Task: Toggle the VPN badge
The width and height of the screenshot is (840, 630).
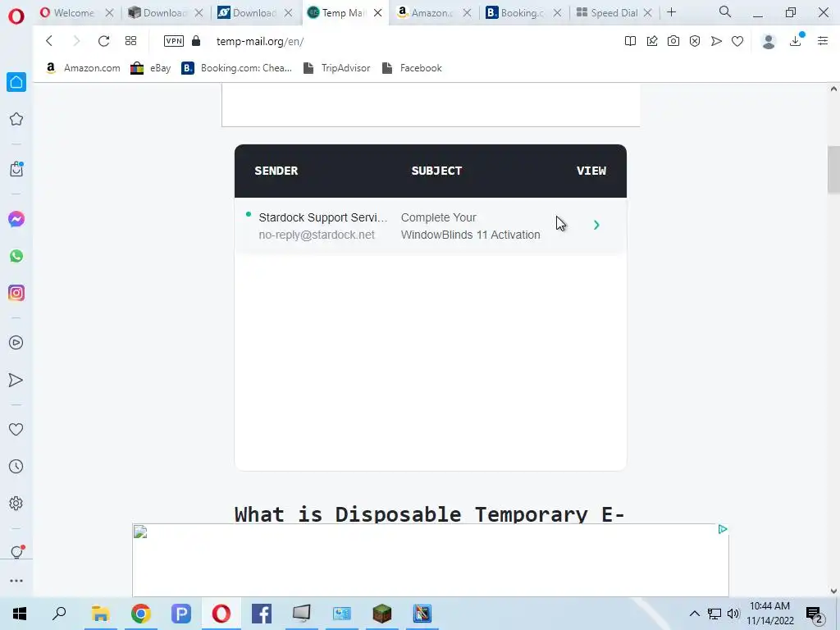Action: pos(174,41)
